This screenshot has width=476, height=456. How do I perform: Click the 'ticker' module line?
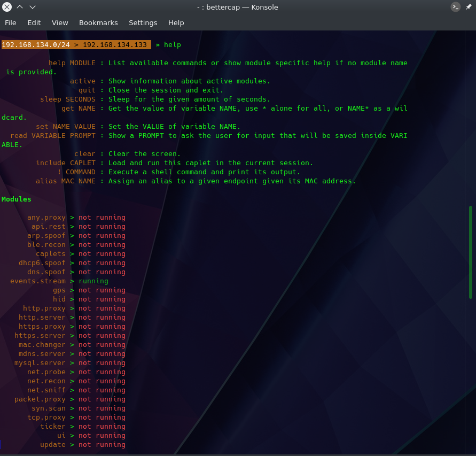(x=83, y=427)
